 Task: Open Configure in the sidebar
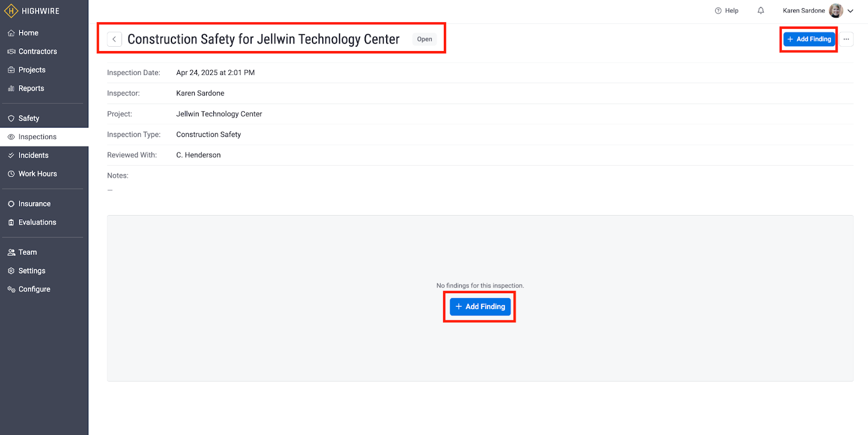[44, 289]
